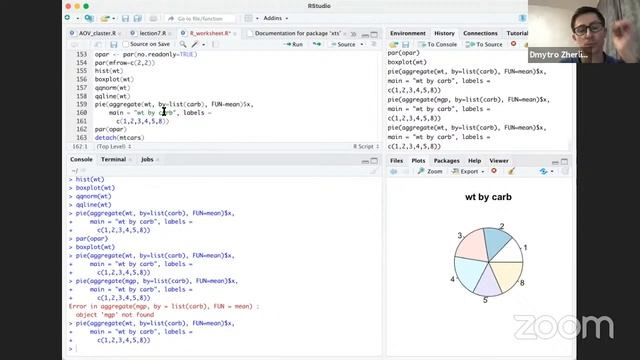Click the Save document icon in main toolbar
This screenshot has height=360, width=640.
point(125,18)
